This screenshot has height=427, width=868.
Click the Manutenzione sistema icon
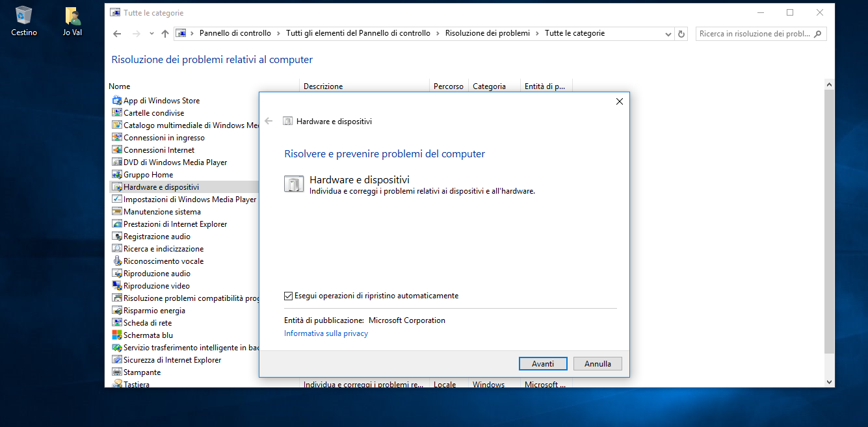tap(117, 212)
